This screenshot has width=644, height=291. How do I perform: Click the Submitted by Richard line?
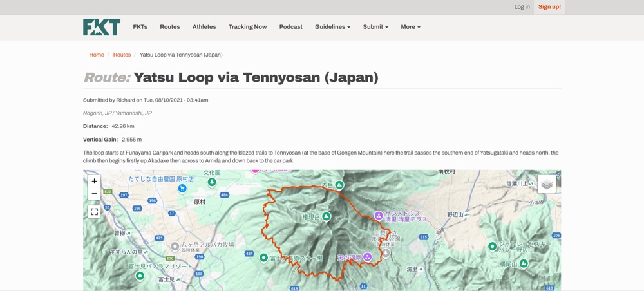coord(146,100)
